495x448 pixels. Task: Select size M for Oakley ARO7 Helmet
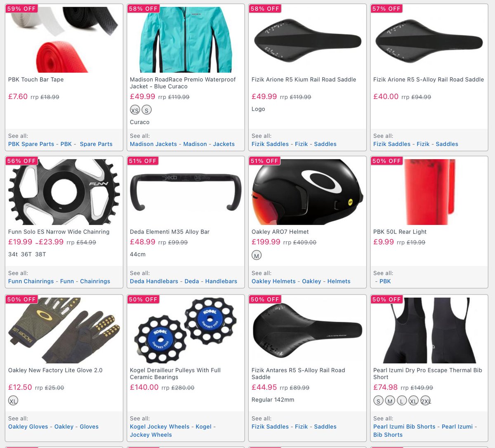tap(257, 255)
